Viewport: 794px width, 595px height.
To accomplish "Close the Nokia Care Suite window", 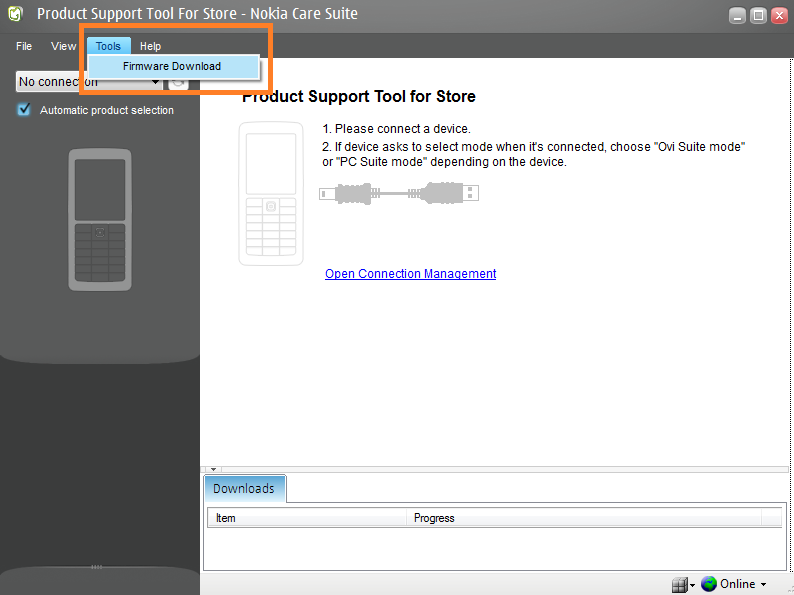I will (779, 16).
